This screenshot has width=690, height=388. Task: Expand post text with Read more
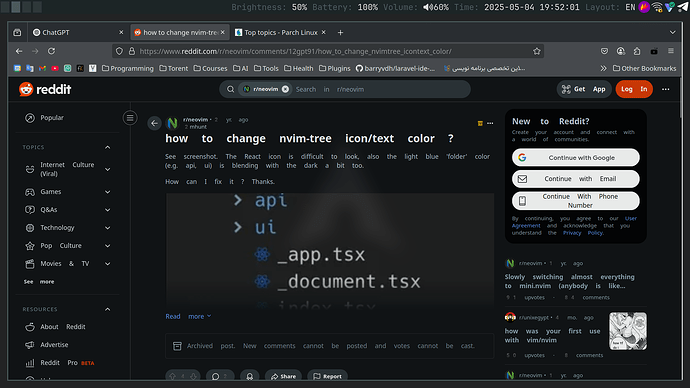coord(188,316)
